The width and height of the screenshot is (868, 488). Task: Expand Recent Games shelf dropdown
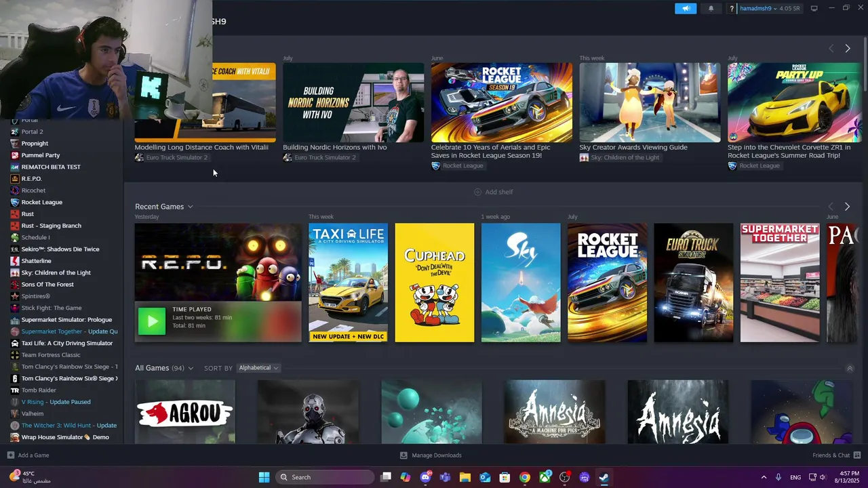pyautogui.click(x=191, y=207)
